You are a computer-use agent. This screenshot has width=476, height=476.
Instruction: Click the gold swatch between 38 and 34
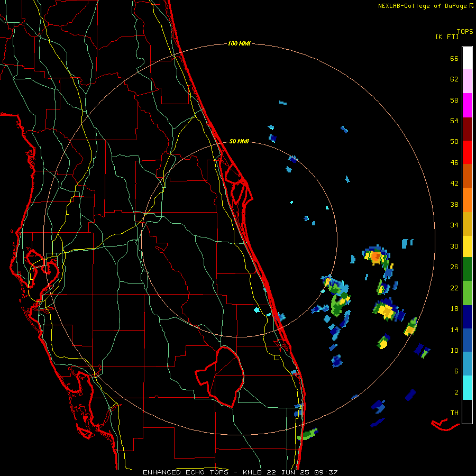[x=467, y=224]
